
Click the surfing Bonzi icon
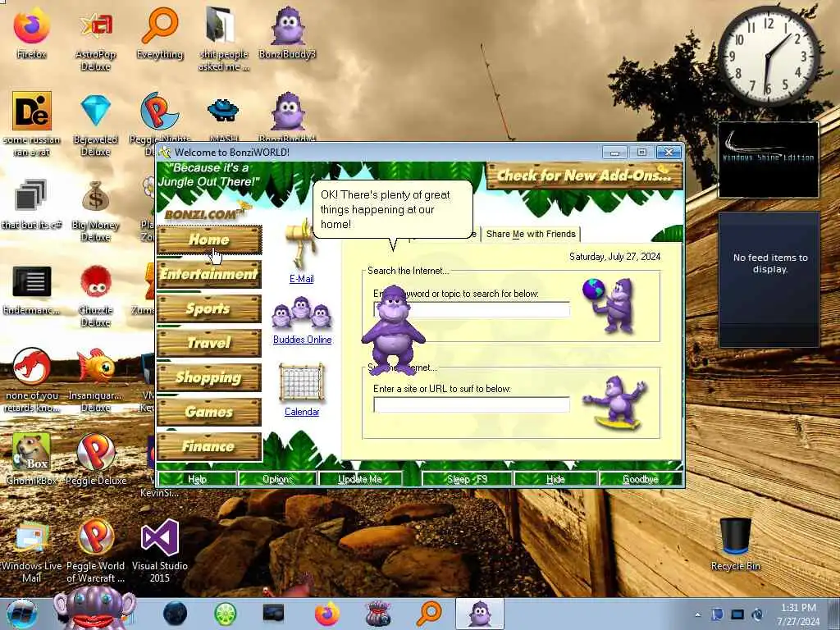coord(615,403)
